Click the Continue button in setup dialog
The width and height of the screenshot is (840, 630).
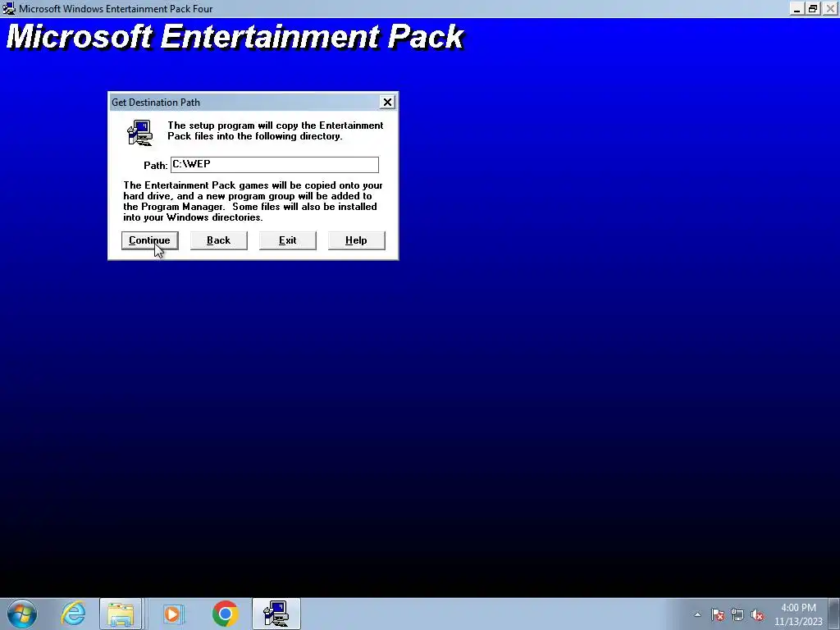149,240
